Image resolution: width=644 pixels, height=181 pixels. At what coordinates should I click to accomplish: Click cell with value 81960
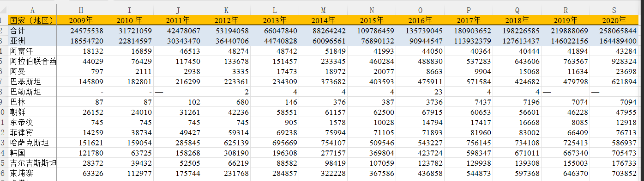(x=469, y=132)
